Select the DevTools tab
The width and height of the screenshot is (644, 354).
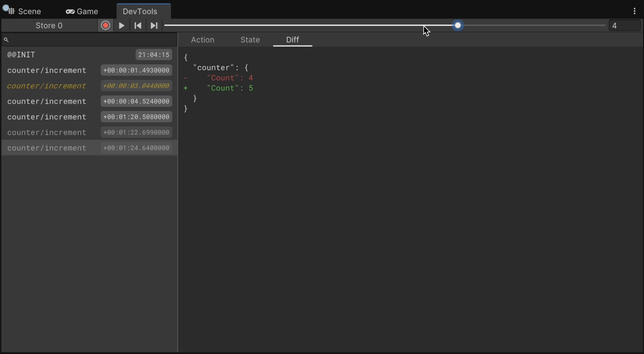click(140, 11)
